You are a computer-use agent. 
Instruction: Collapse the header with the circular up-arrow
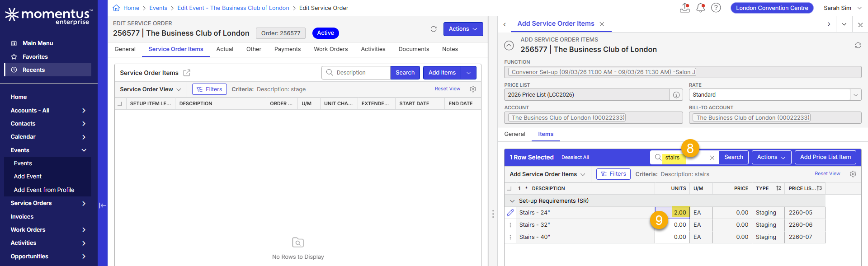[x=509, y=45]
